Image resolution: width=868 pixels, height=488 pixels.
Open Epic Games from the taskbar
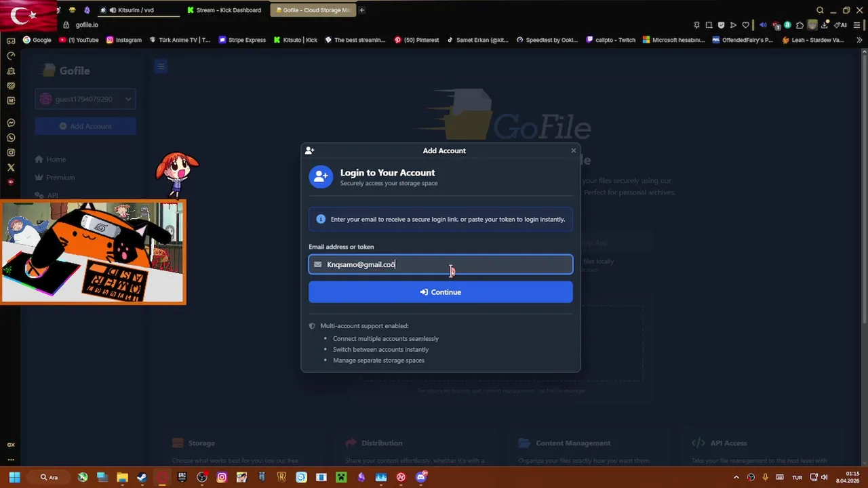(182, 477)
